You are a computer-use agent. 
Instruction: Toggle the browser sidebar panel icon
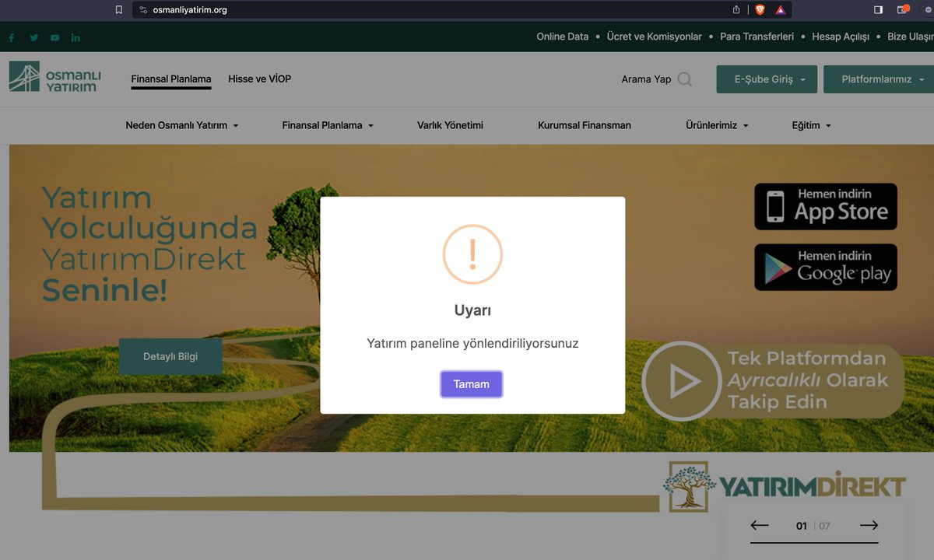pyautogui.click(x=878, y=10)
